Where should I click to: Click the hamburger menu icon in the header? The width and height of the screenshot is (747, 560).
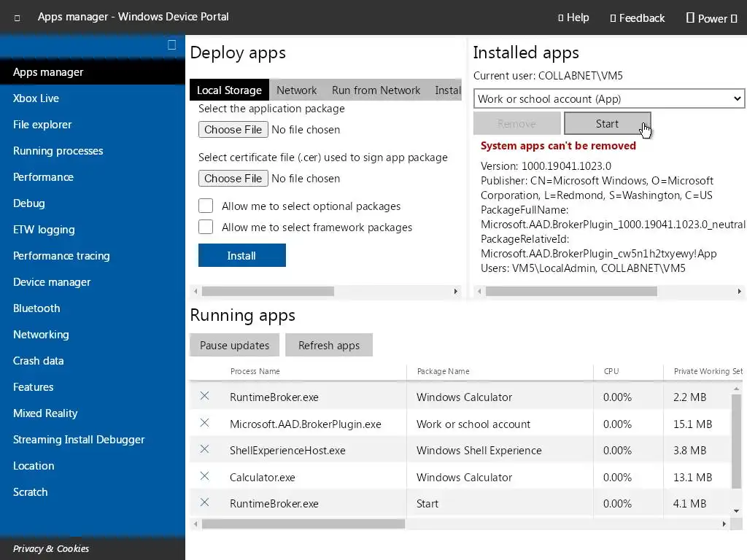pyautogui.click(x=18, y=17)
